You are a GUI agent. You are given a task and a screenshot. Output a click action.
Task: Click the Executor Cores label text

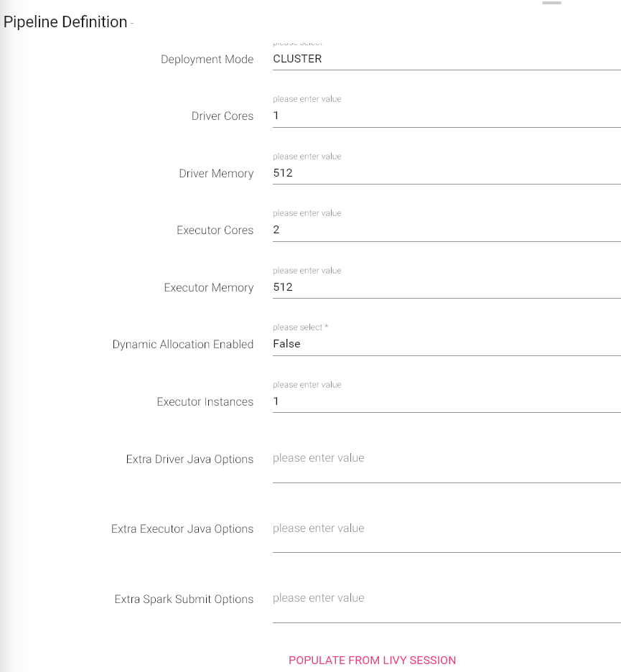[x=215, y=230]
